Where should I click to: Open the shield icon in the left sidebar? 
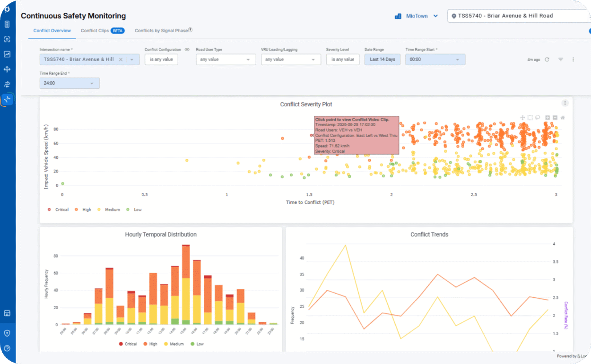7,333
